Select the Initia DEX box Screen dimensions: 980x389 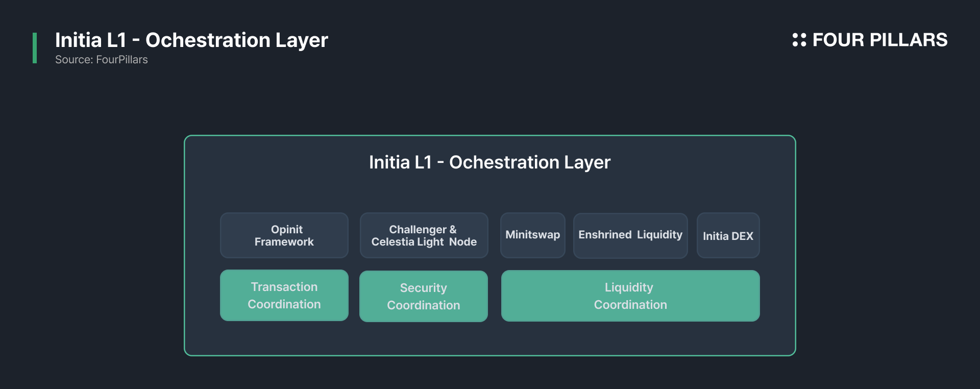(728, 235)
